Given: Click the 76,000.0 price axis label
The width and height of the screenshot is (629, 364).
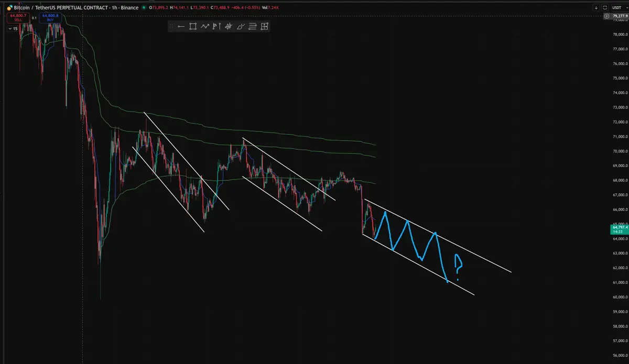Looking at the screenshot, I should pyautogui.click(x=620, y=64).
